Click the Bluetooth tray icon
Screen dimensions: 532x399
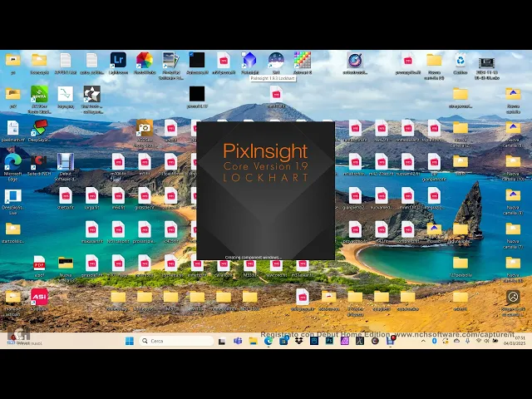pyautogui.click(x=434, y=341)
